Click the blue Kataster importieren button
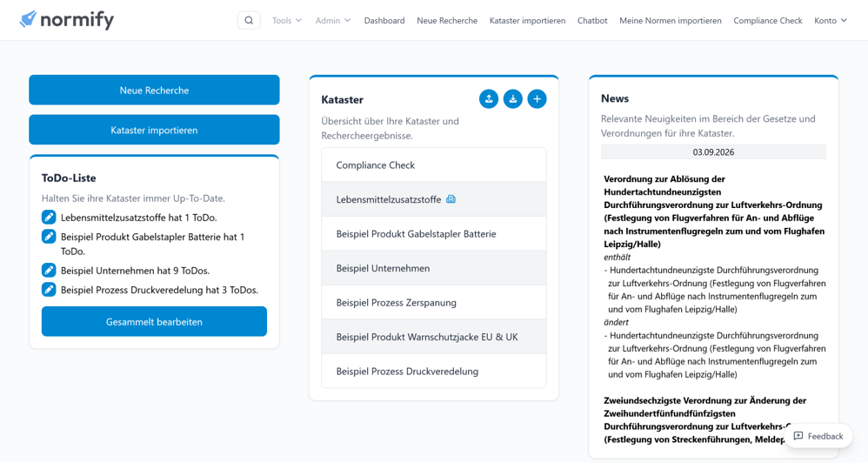This screenshot has height=463, width=868. [x=154, y=130]
